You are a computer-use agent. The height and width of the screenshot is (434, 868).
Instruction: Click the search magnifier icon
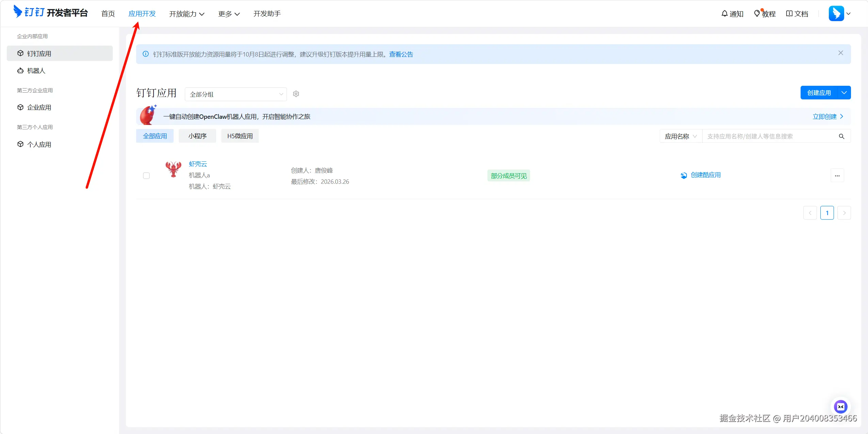coord(841,136)
